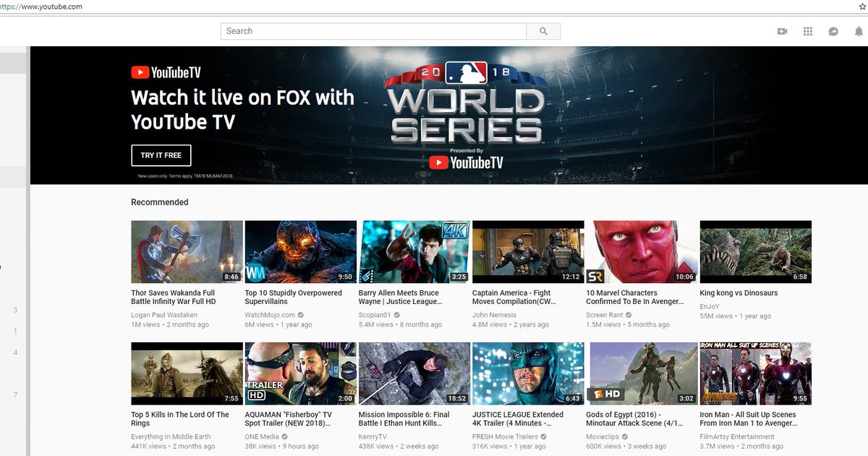
Task: Open Mission Impossible 6 video thumbnail
Action: [x=414, y=373]
